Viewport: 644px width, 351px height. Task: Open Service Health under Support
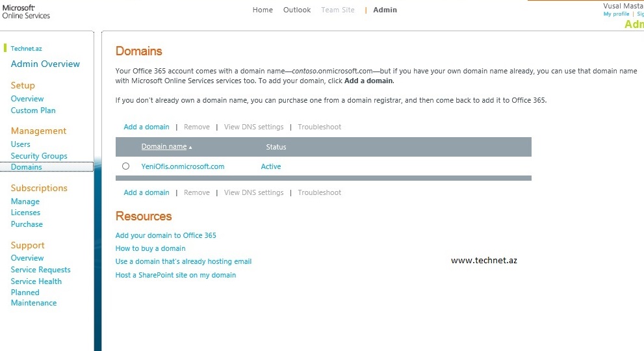tap(36, 281)
